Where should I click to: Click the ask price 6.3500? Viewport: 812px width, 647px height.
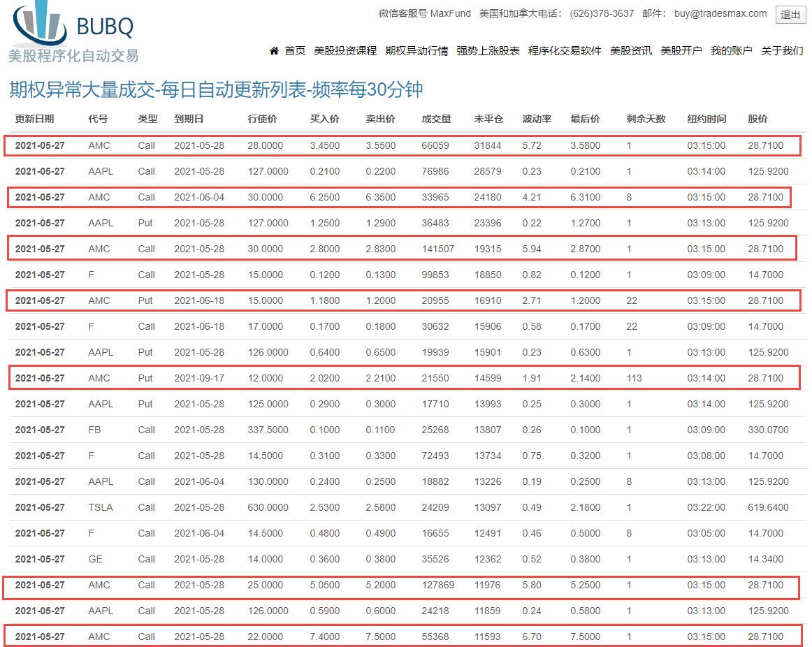click(381, 198)
